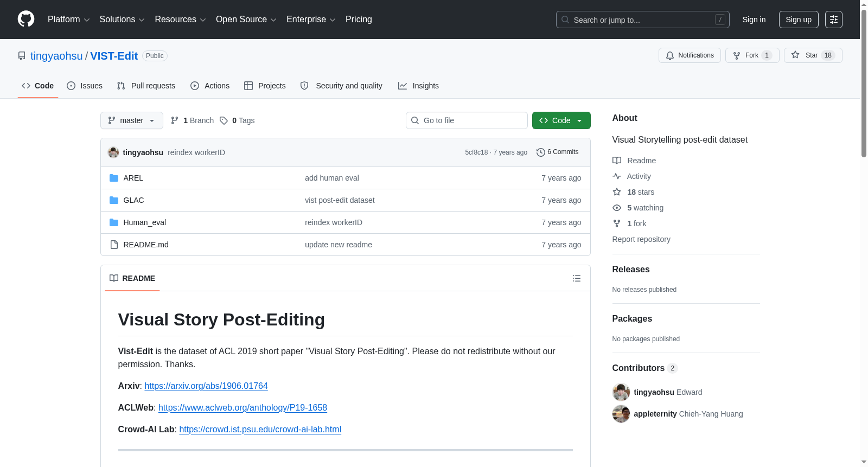The image size is (868, 467).
Task: Open the ACLWeb anthology P19-1658 link
Action: [242, 407]
